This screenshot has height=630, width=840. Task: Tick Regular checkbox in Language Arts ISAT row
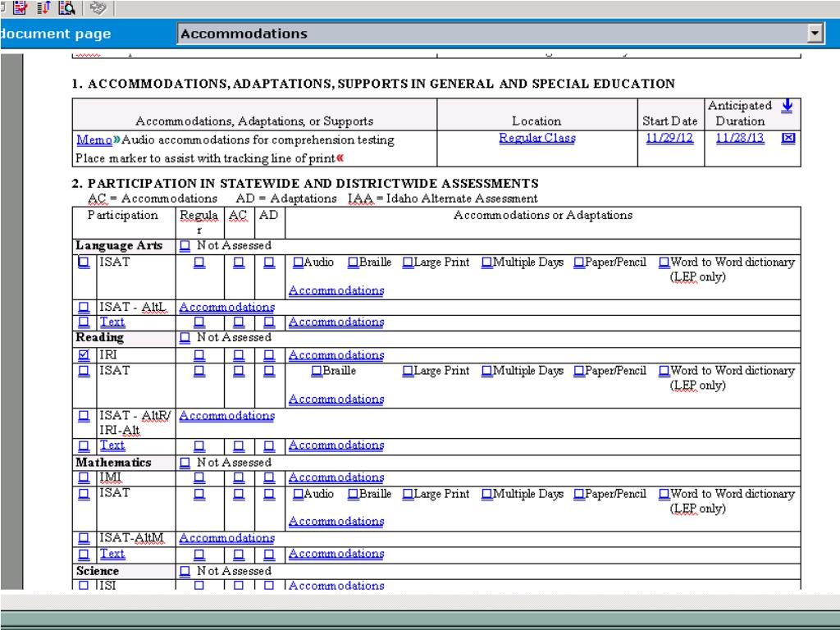[x=199, y=262]
